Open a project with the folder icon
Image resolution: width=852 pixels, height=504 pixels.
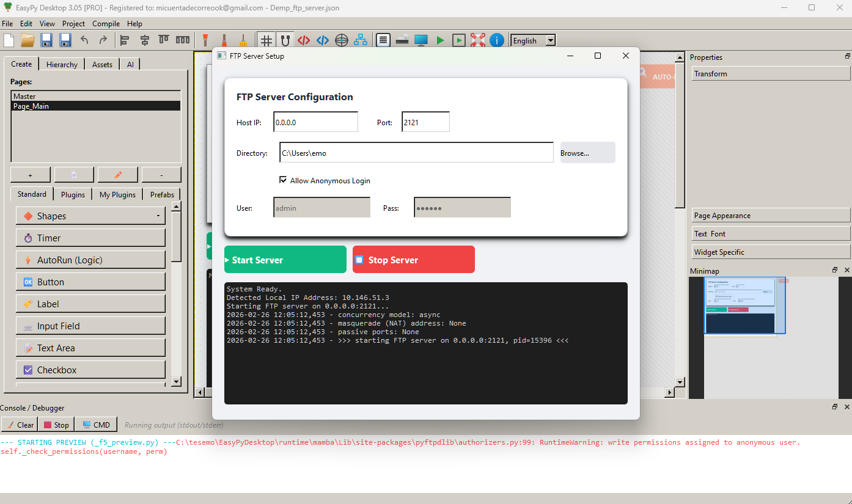(28, 40)
